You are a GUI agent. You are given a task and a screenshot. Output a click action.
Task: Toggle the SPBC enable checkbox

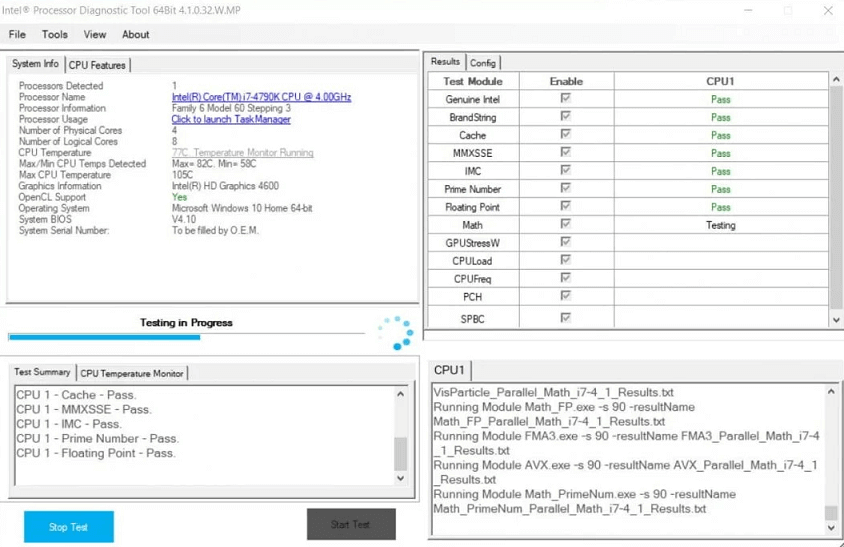tap(566, 319)
